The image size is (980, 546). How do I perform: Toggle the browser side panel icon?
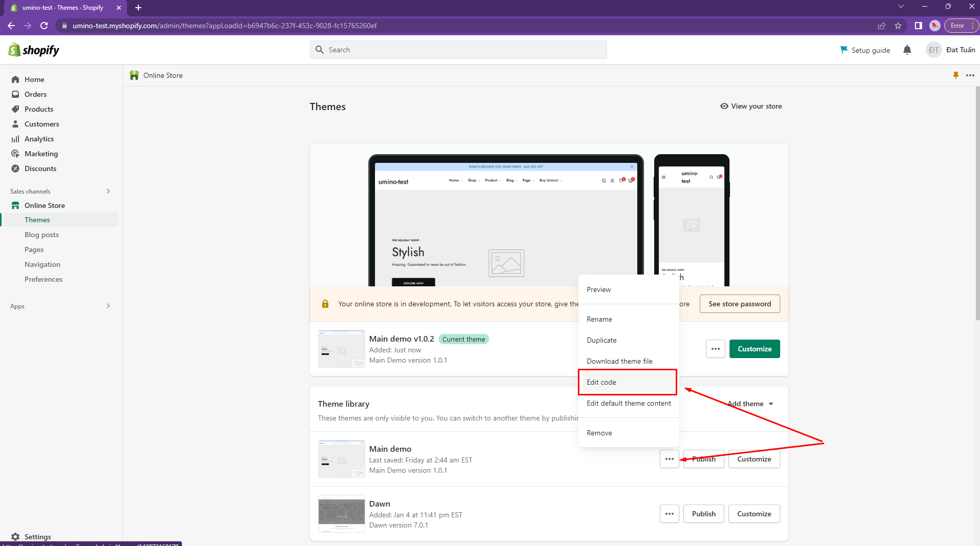(x=919, y=26)
